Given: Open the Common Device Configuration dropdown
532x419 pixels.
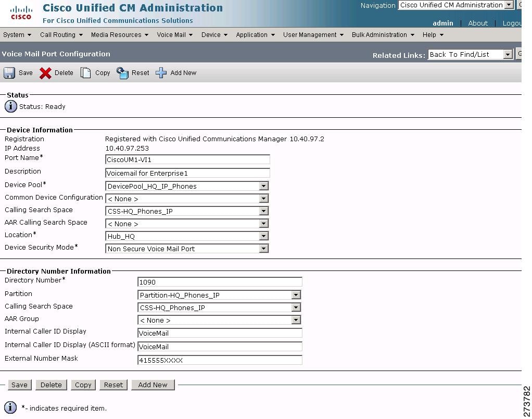Looking at the screenshot, I should (x=263, y=199).
